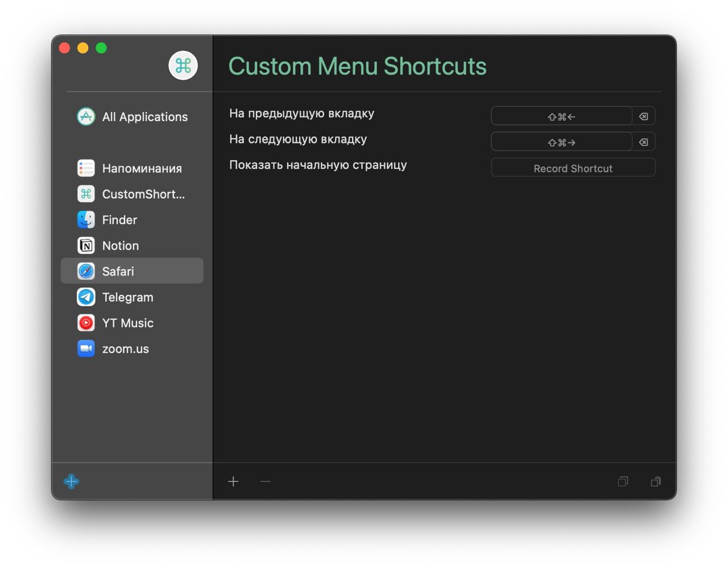Click the Safari compass icon
Viewport: 728px width, 568px height.
pos(86,271)
